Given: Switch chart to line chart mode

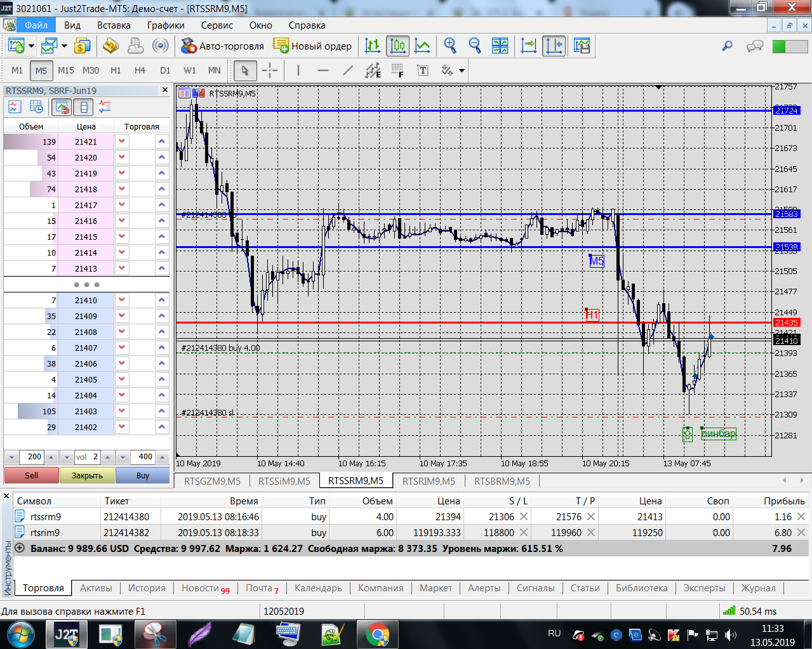Looking at the screenshot, I should point(422,46).
